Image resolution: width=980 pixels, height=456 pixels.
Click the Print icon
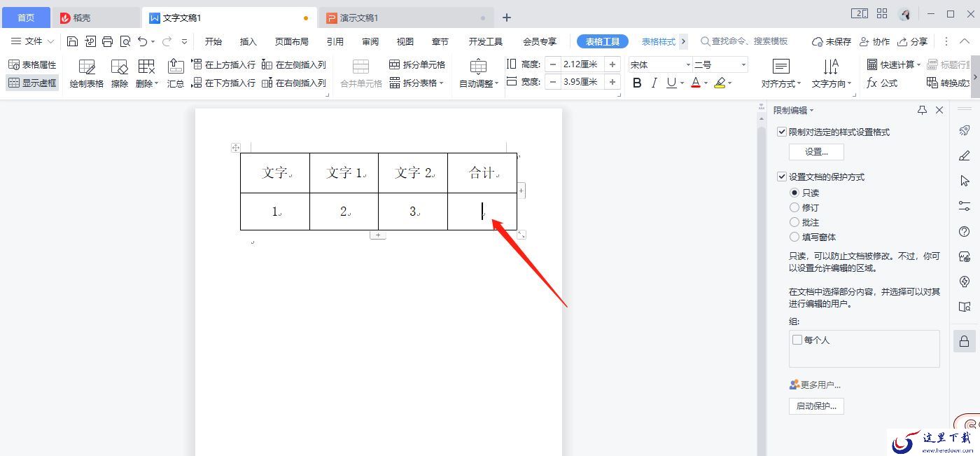tap(107, 41)
